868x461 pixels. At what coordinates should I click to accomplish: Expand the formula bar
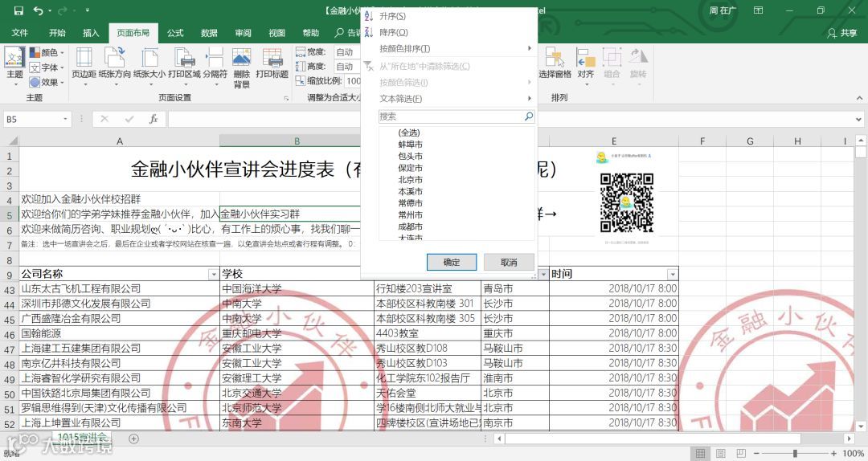coord(858,119)
